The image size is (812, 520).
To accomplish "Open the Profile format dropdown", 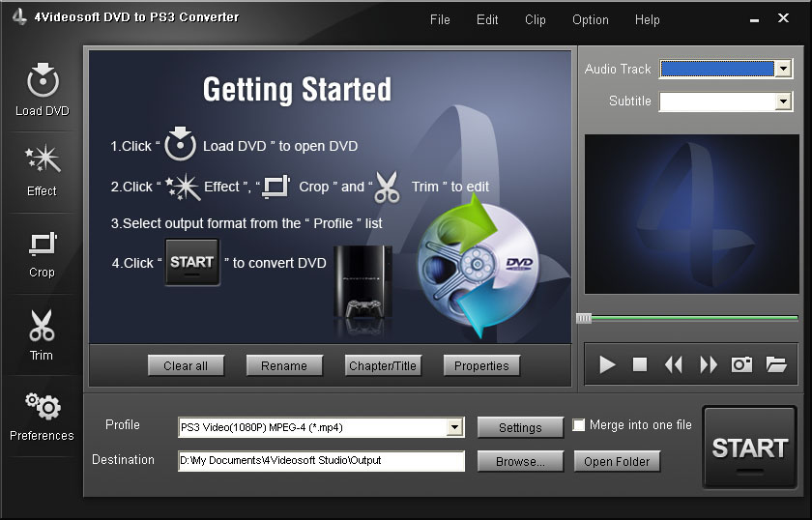I will coord(454,427).
